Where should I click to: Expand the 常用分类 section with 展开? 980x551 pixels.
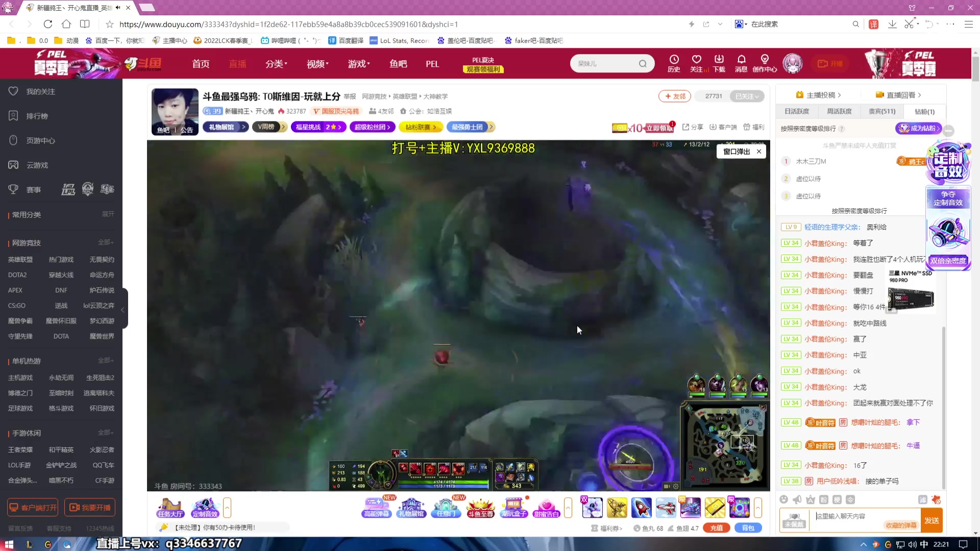[x=108, y=214]
